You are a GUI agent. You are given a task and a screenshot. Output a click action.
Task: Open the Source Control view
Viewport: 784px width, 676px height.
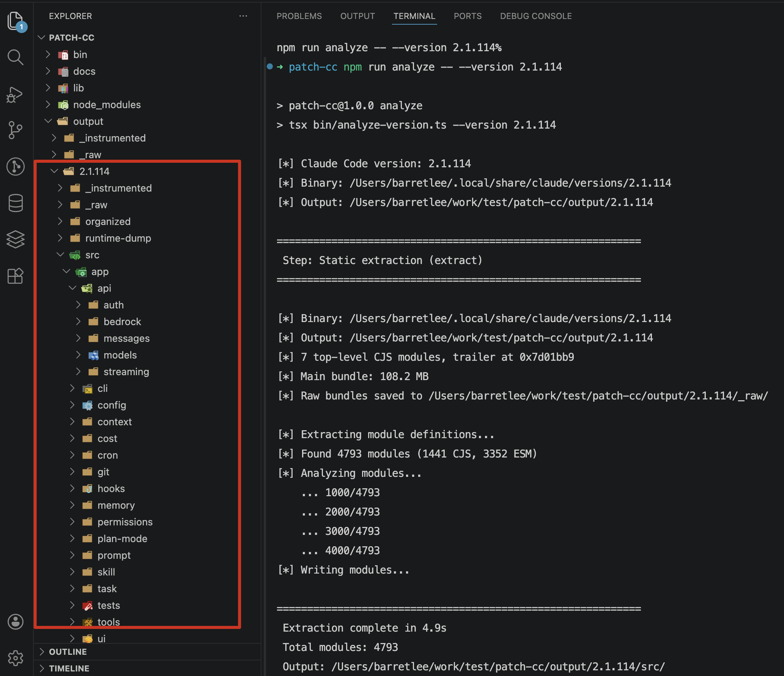(15, 130)
